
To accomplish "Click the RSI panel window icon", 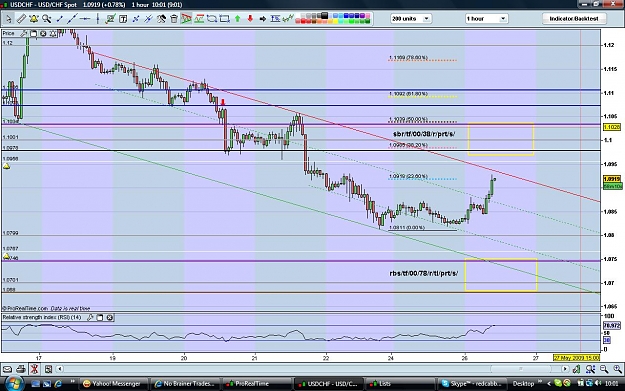I will pyautogui.click(x=100, y=317).
